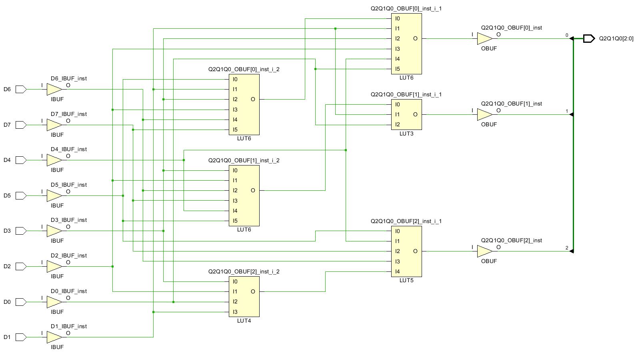644x355 pixels.
Task: Select the D6_IBUF_inst input buffer symbol
Action: pos(54,89)
